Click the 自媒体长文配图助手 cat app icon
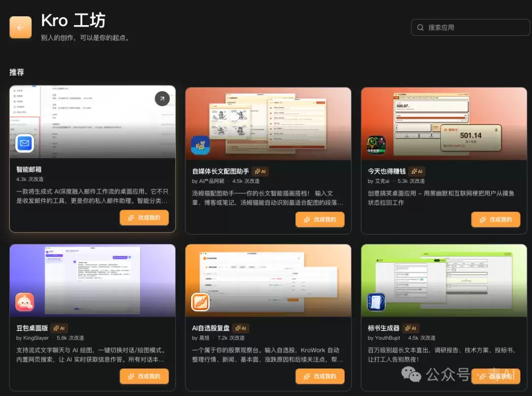The image size is (532, 396). click(x=200, y=145)
